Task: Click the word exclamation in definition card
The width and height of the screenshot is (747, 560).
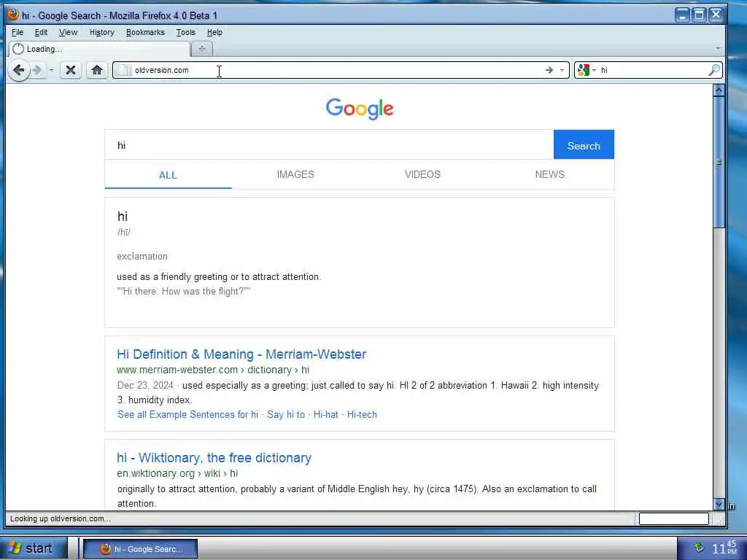Action: (x=142, y=256)
